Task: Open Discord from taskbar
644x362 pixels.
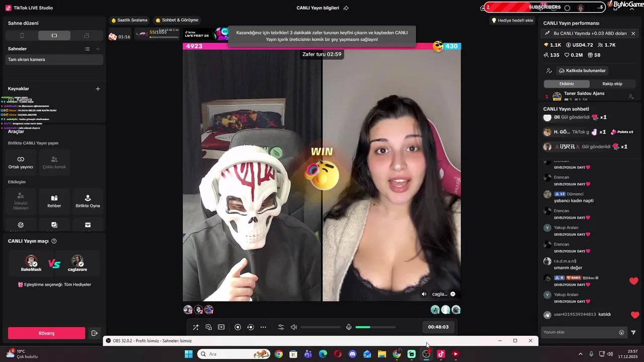Action: (x=352, y=354)
